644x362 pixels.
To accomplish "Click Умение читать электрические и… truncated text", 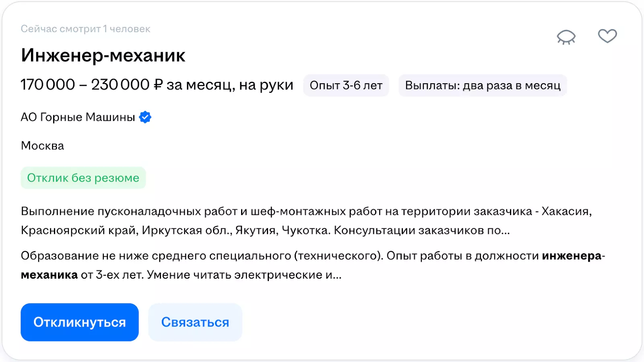I will tap(244, 275).
